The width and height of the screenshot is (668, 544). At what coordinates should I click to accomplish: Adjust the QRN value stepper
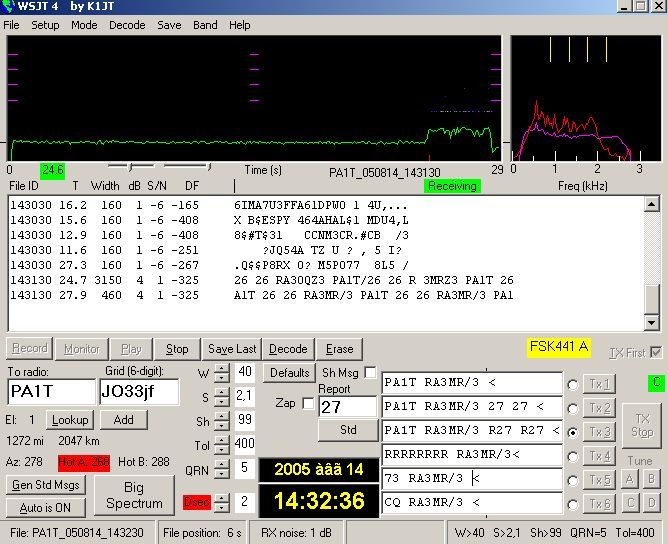click(222, 469)
